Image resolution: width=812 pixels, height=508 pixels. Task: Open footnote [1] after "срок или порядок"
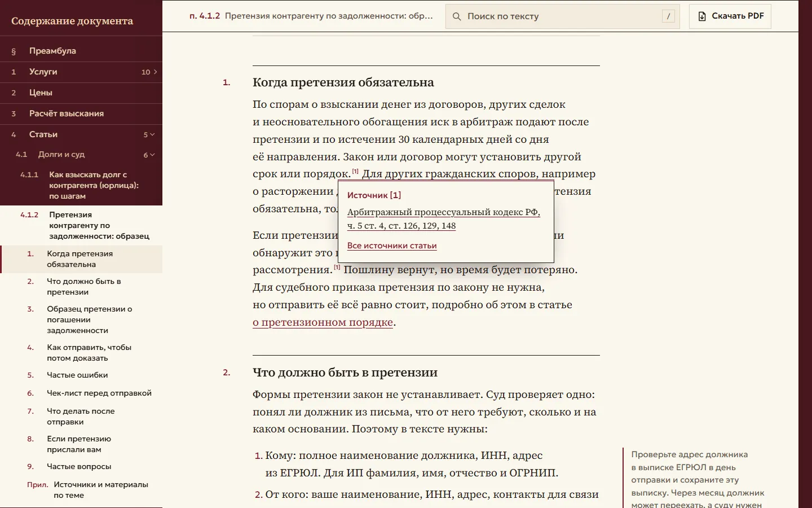[x=355, y=171]
